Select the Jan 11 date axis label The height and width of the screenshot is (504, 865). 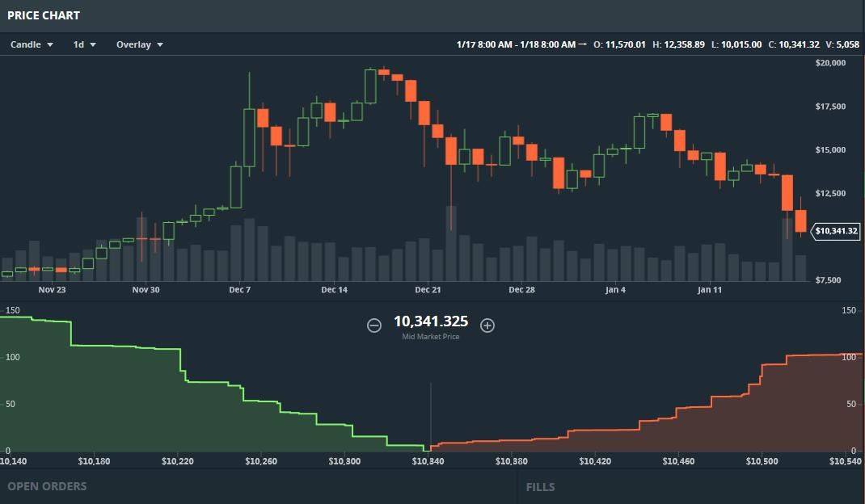(x=709, y=290)
